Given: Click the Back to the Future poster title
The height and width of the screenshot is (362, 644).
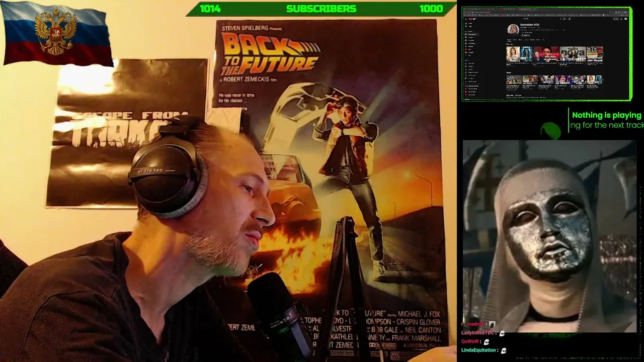Looking at the screenshot, I should pyautogui.click(x=271, y=55).
